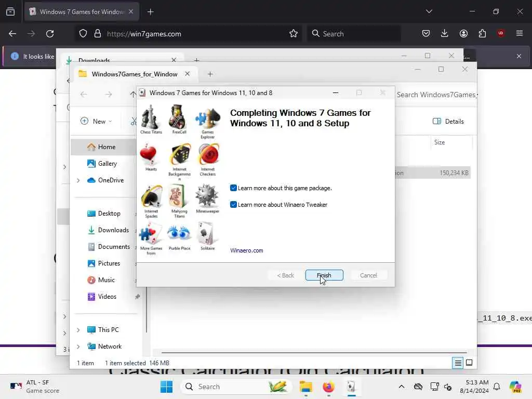Open Firefox account icon

coord(463,33)
